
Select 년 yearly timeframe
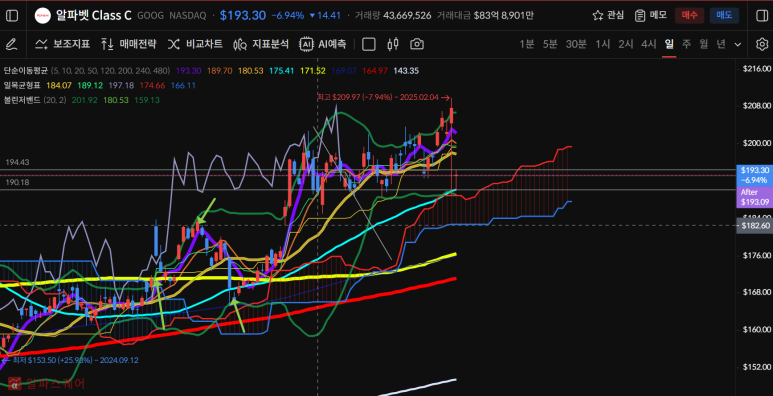(x=721, y=45)
